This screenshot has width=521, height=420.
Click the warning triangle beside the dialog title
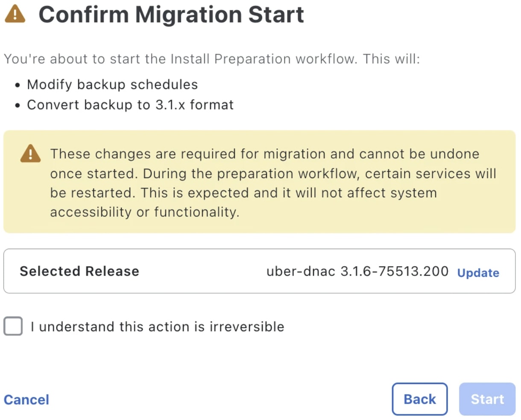[15, 14]
